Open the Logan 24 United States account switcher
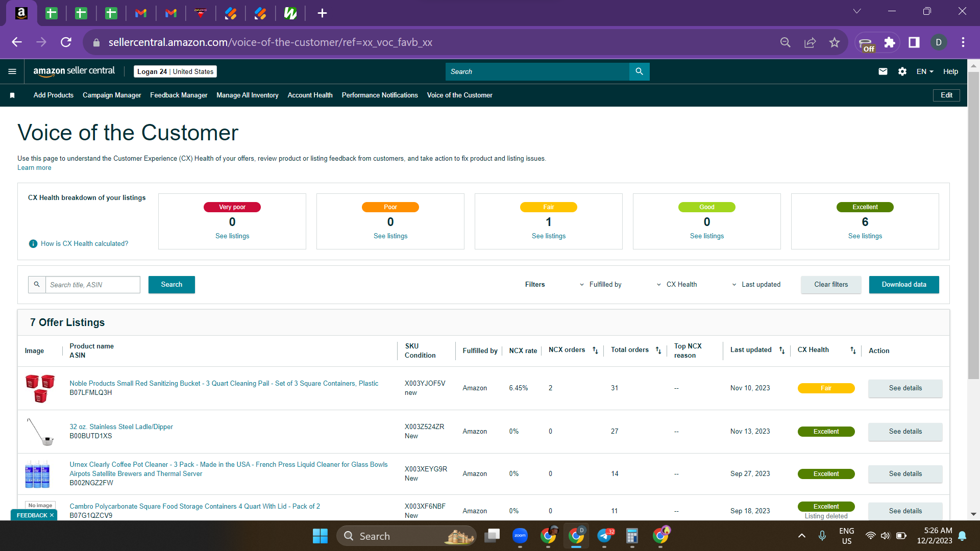The height and width of the screenshot is (551, 980). pos(175,71)
